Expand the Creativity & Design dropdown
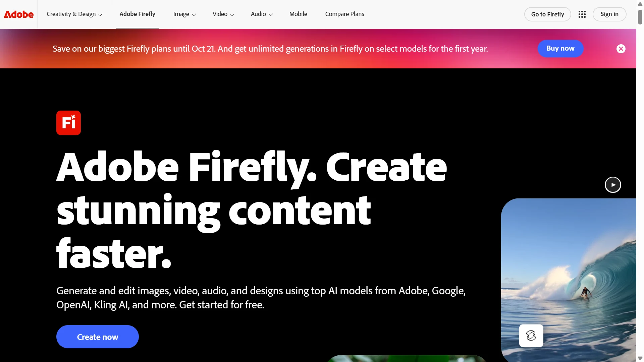 [74, 14]
